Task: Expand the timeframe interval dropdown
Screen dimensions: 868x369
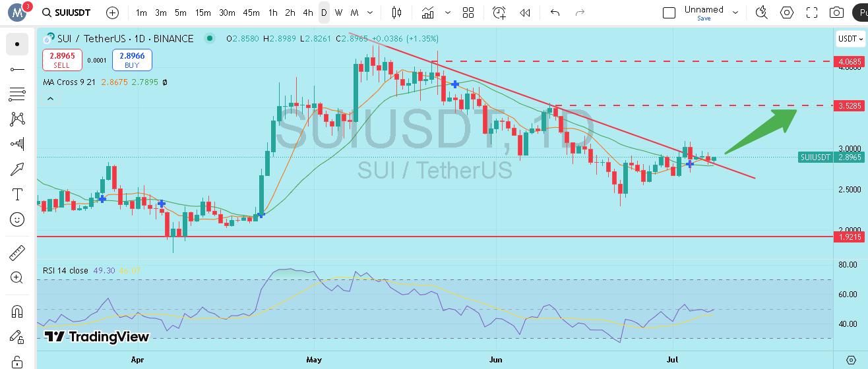Action: pyautogui.click(x=369, y=13)
